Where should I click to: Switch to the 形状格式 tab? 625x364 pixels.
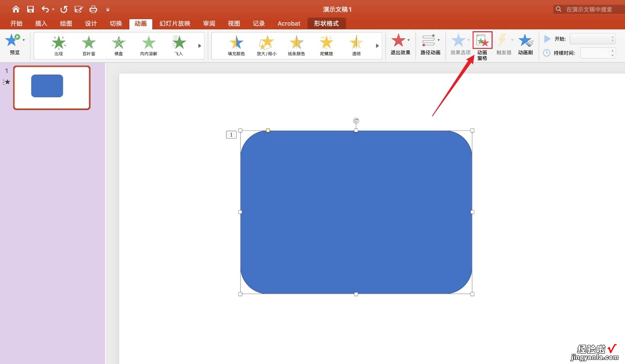tap(327, 23)
